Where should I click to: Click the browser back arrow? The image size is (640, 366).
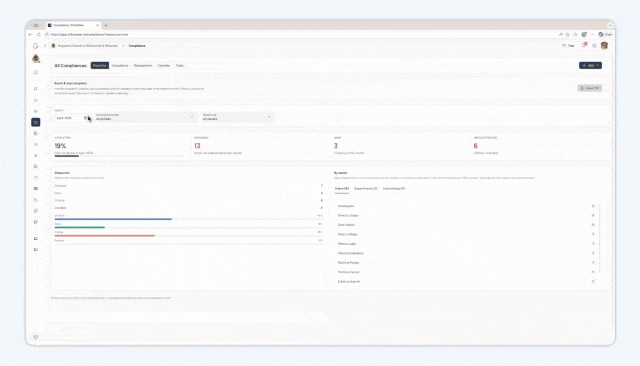click(x=30, y=34)
